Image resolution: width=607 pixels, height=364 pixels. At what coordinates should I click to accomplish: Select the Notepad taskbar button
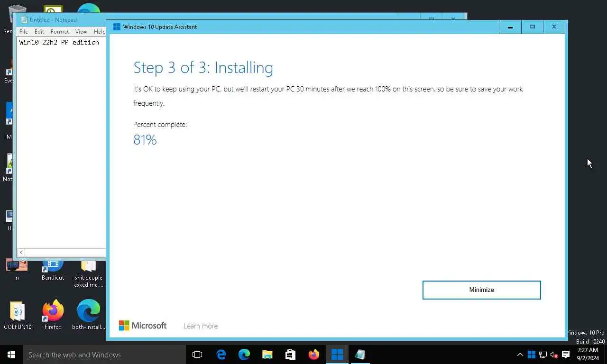point(360,355)
